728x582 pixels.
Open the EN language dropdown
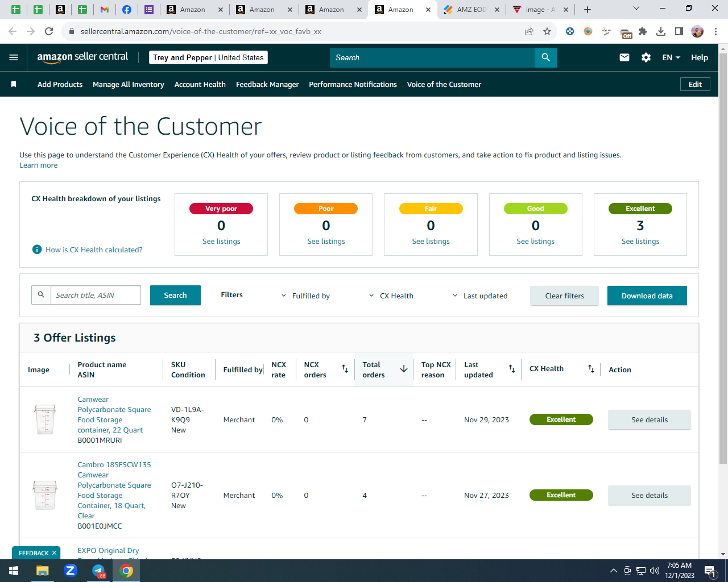click(x=671, y=57)
